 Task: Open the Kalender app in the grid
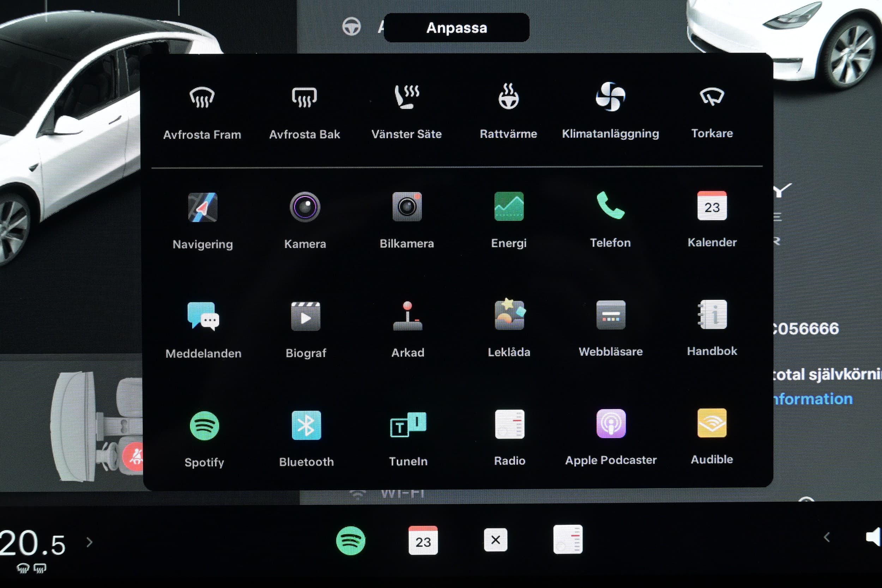(x=712, y=220)
